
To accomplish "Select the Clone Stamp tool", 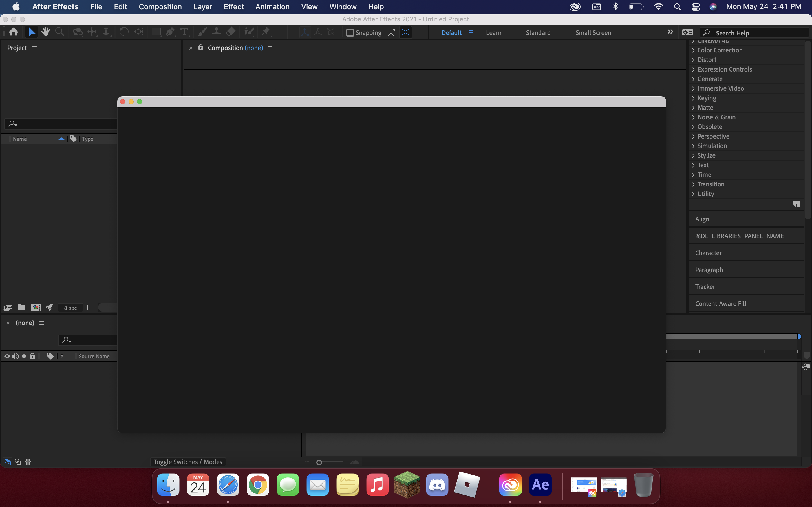I will [217, 32].
